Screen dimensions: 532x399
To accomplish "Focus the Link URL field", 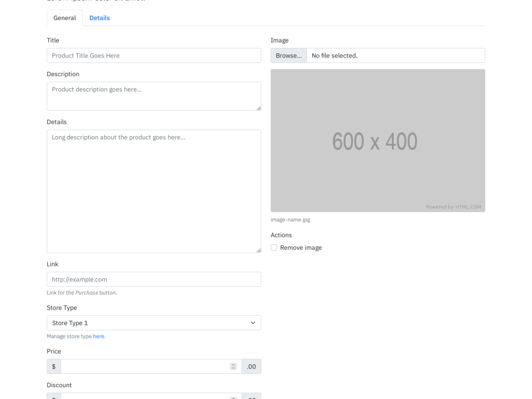I will 154,279.
